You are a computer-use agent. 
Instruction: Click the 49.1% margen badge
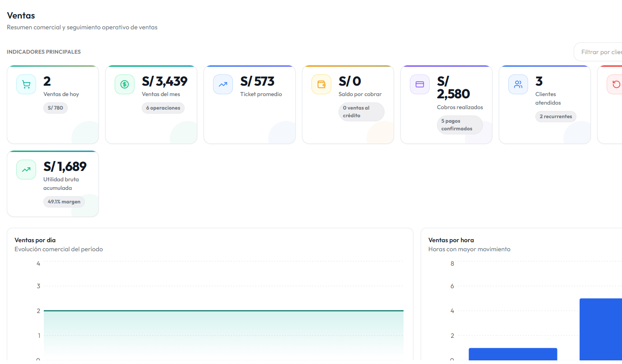pos(64,202)
